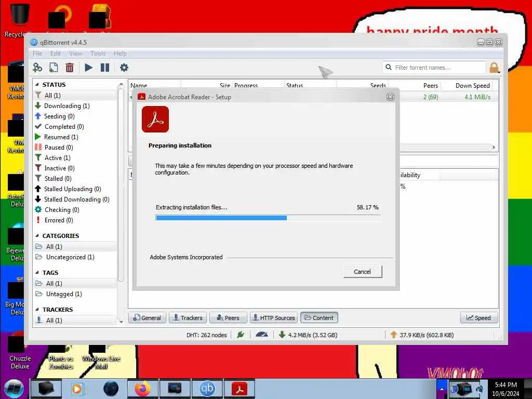
Task: Open Chuzzle Deluxe desktop shortcut
Action: (20, 353)
